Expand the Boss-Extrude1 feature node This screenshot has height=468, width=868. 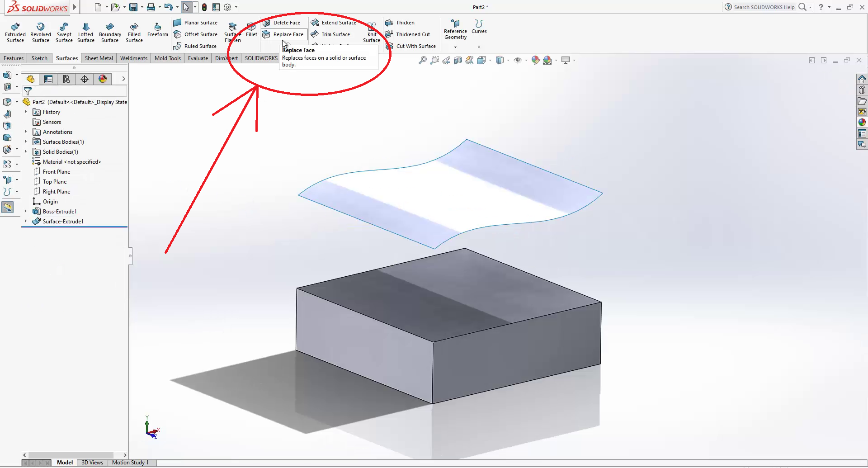point(26,212)
